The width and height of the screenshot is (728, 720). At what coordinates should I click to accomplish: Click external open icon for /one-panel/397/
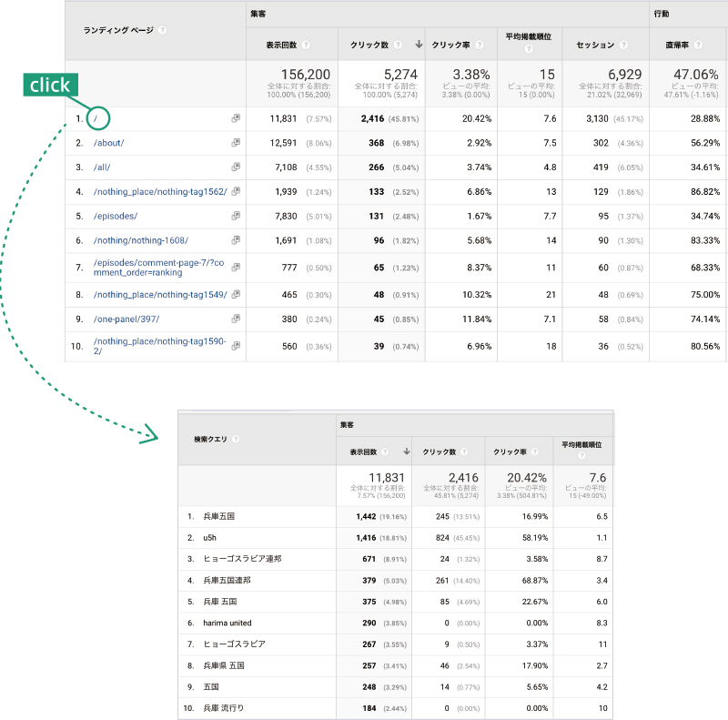point(236,319)
